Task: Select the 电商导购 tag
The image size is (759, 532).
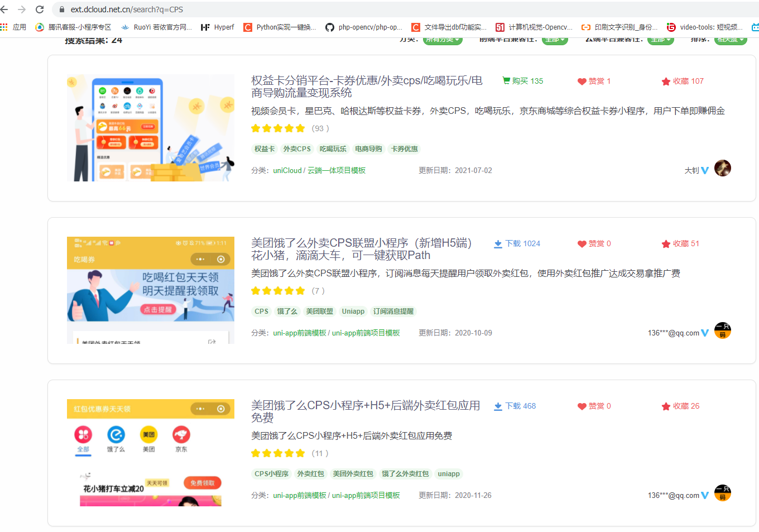Action: tap(369, 149)
